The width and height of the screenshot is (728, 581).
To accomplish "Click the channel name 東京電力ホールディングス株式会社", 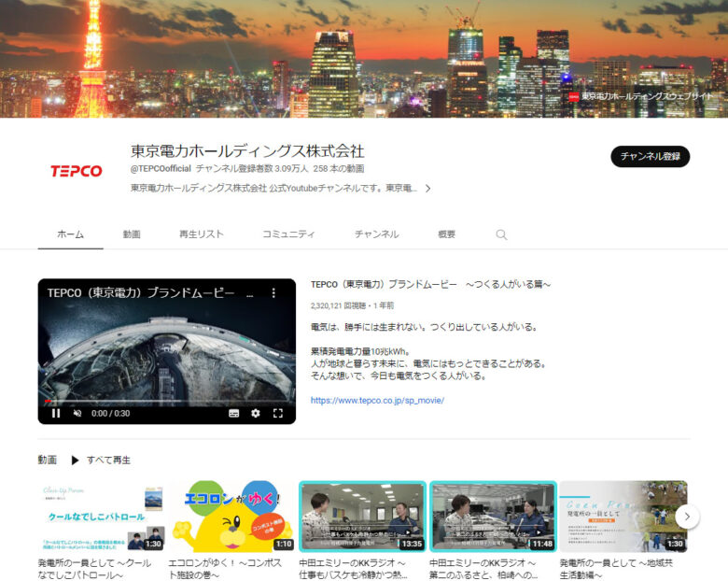I will (x=247, y=151).
